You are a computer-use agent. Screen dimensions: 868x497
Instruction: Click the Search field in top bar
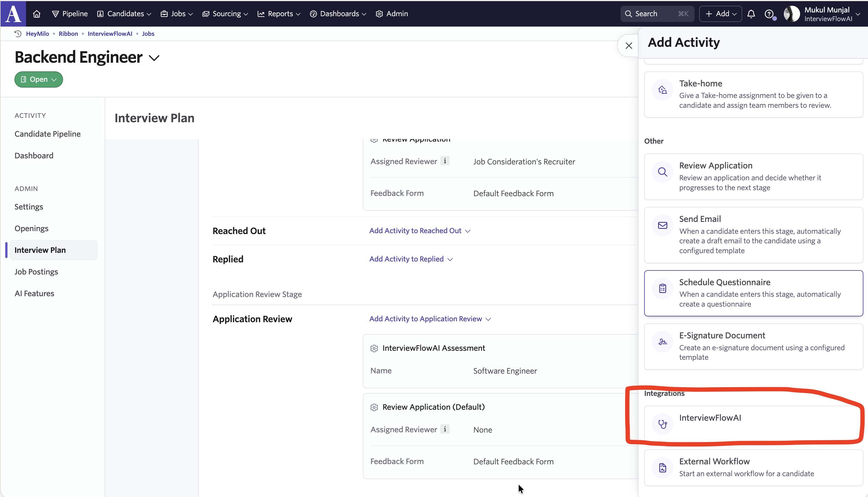[657, 14]
